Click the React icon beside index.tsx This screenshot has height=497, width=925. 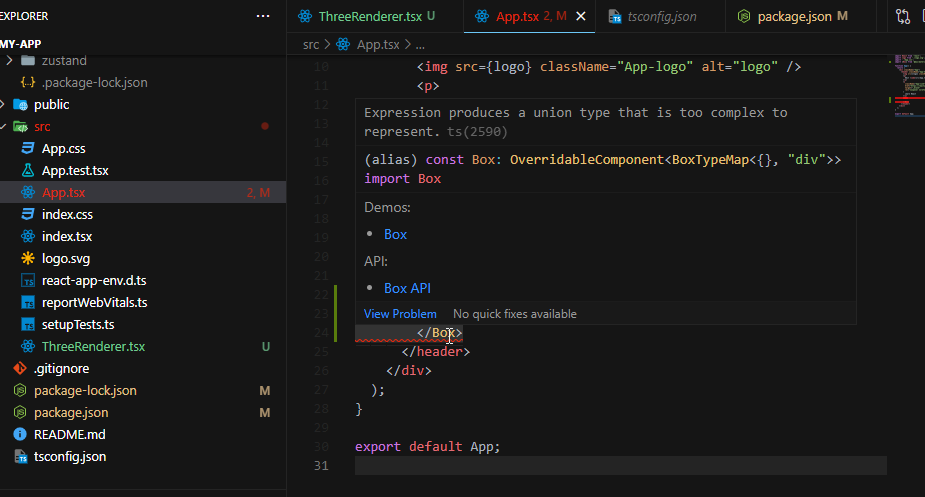[x=28, y=237]
